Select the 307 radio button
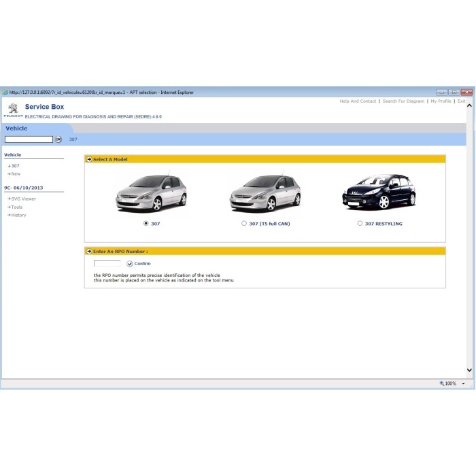The width and height of the screenshot is (476, 476). [x=146, y=224]
